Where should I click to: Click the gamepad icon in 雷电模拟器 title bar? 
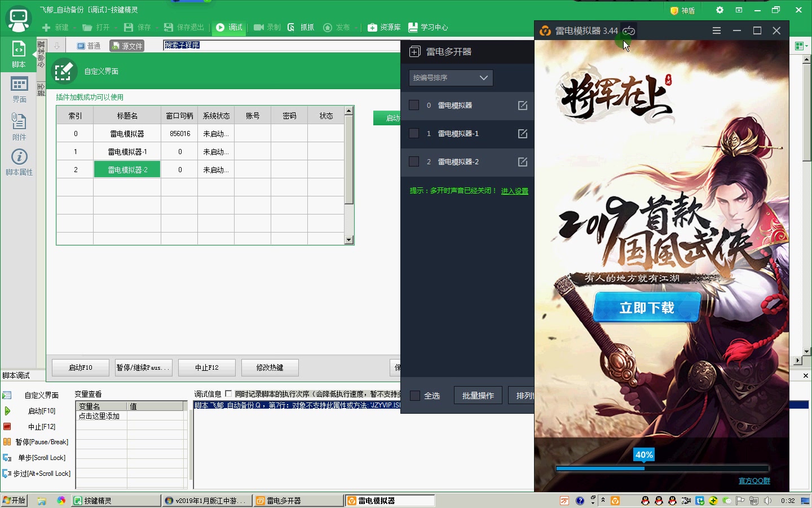click(629, 31)
